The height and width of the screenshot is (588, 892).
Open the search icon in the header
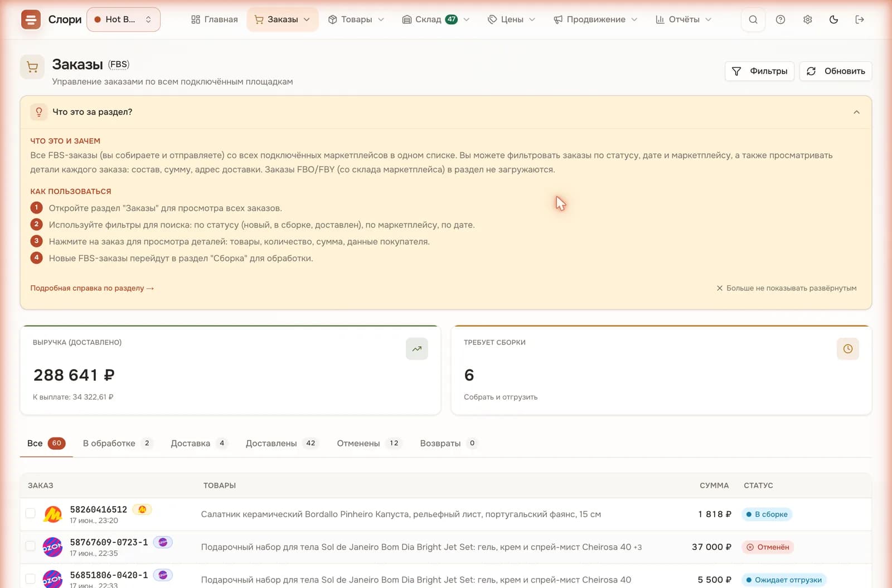[753, 20]
